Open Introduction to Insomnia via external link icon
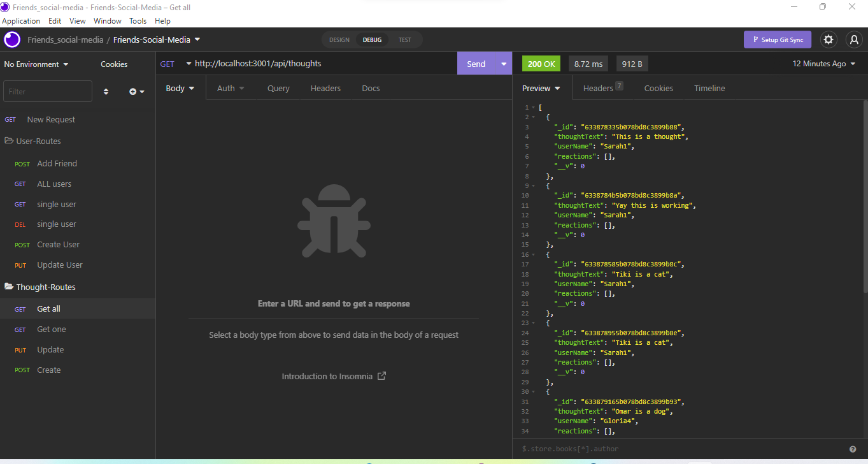The height and width of the screenshot is (464, 868). click(381, 376)
